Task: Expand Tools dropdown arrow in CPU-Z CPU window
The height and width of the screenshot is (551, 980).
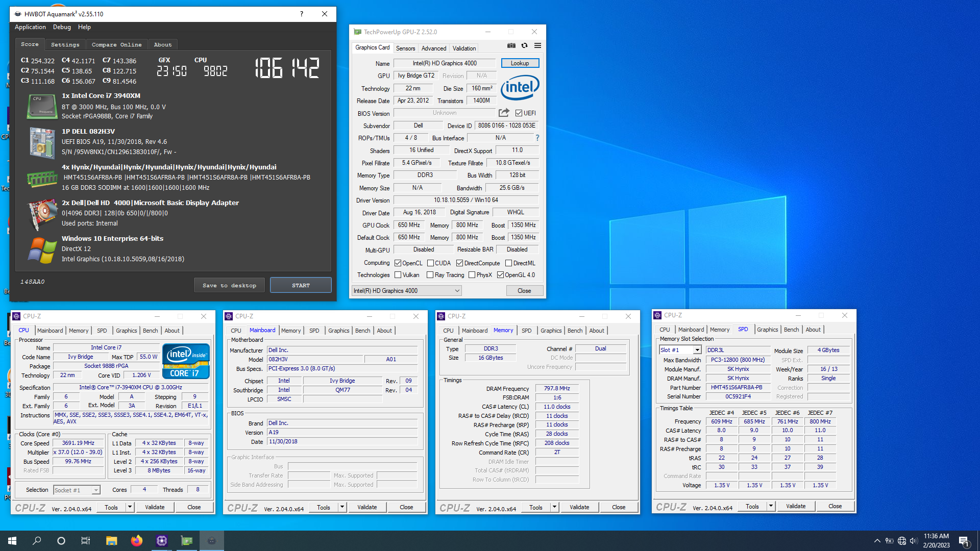Action: (130, 507)
